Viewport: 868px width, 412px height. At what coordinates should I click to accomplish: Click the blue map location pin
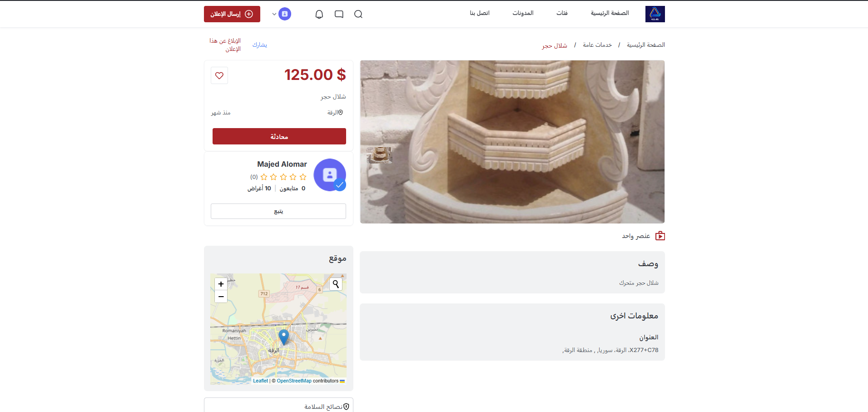pyautogui.click(x=284, y=337)
